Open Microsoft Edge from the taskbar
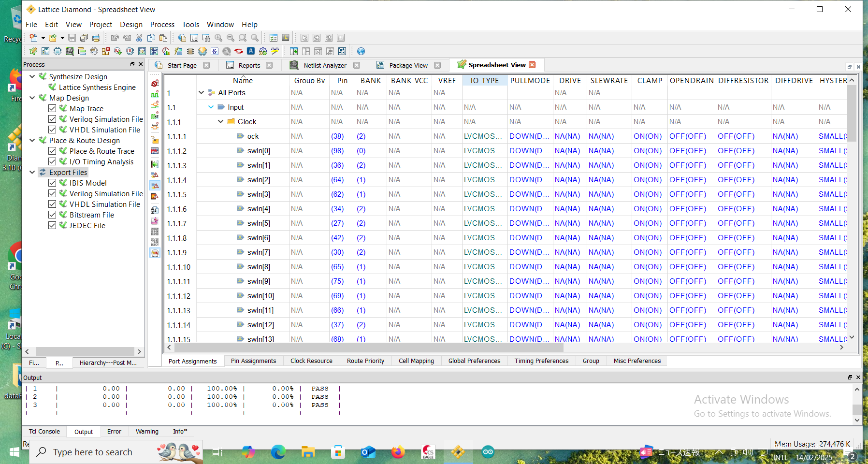The width and height of the screenshot is (868, 464). tap(278, 452)
